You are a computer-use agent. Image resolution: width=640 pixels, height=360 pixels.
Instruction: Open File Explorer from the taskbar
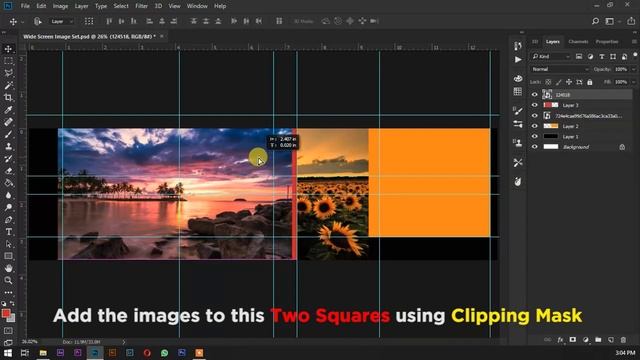click(43, 353)
